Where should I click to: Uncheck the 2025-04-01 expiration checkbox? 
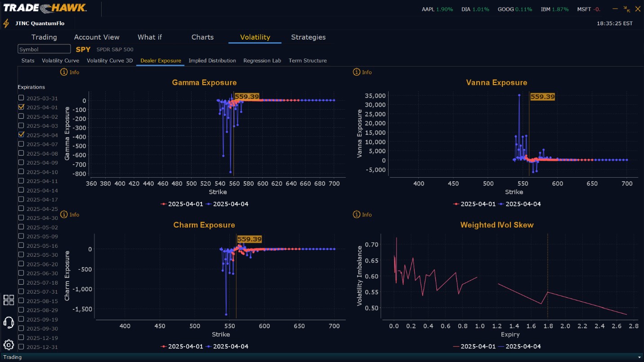21,107
